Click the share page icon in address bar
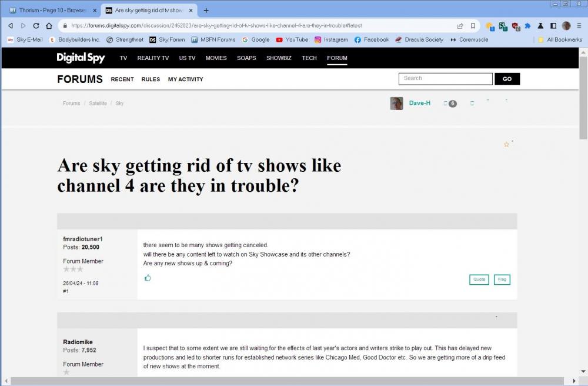 click(460, 26)
